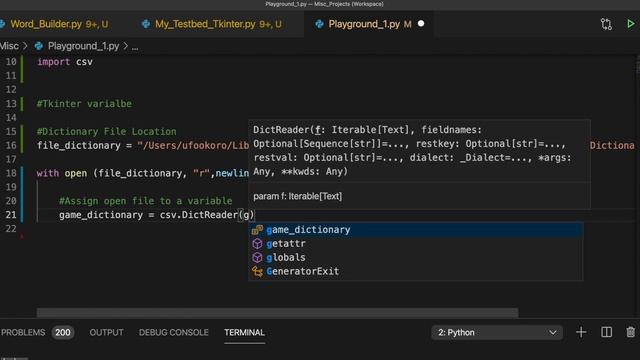Run Python file with play icon
The image size is (640, 360).
[631, 24]
